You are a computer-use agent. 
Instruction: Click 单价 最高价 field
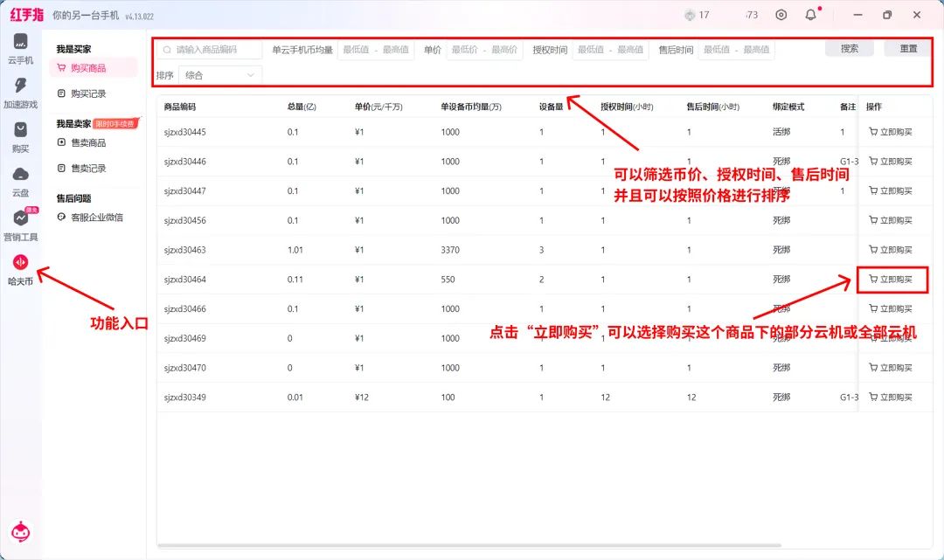pos(504,49)
